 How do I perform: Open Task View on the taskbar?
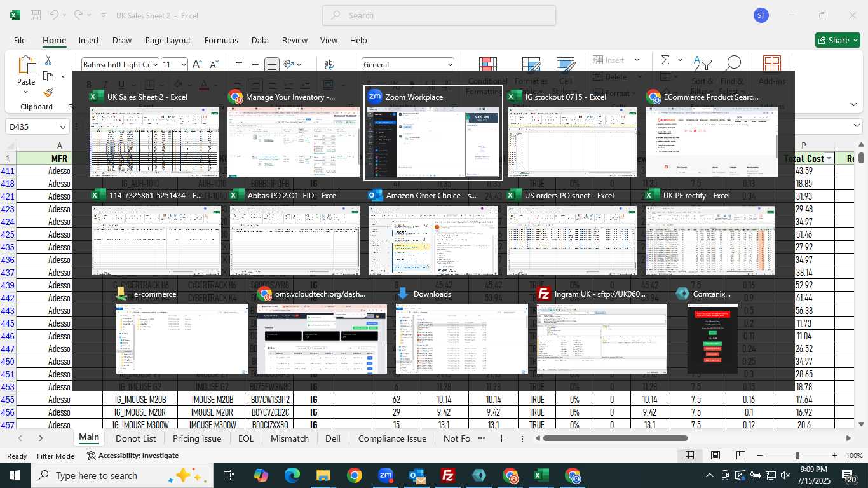click(229, 475)
